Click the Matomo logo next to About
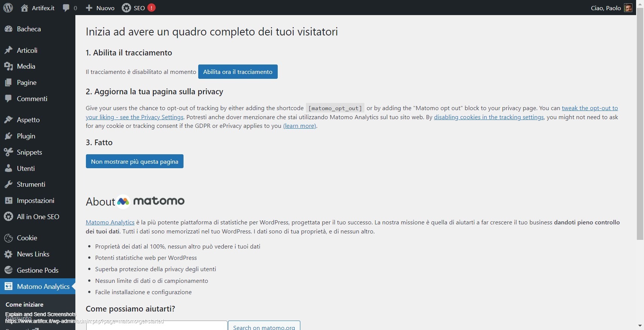 pos(151,201)
